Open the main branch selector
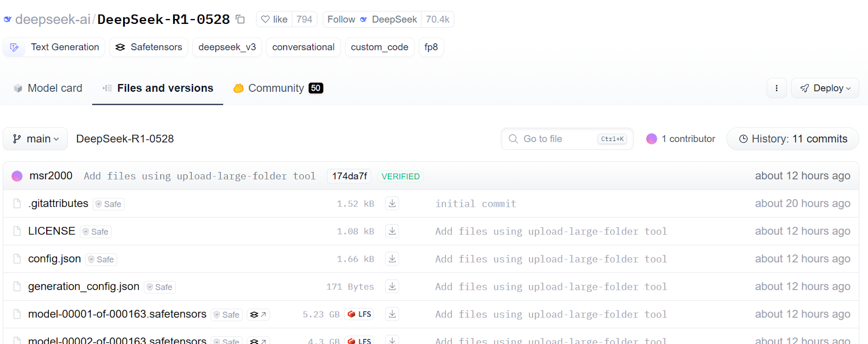Viewport: 868px width, 344px height. 35,139
